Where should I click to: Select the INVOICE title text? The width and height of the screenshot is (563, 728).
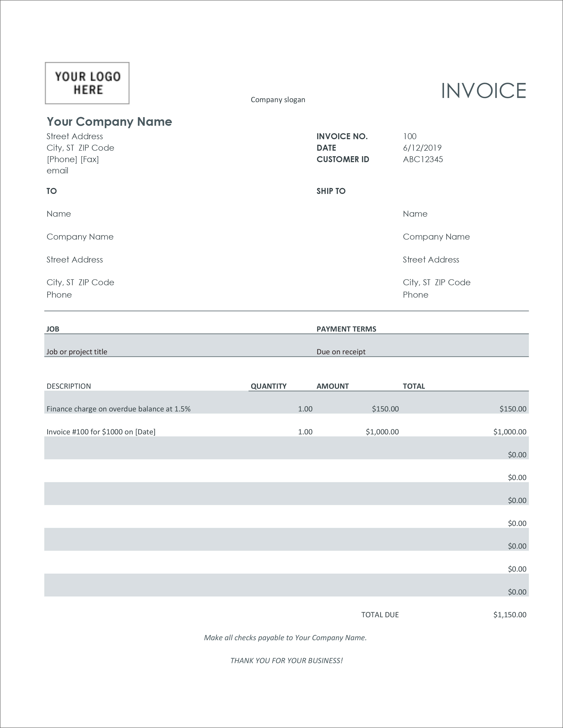click(484, 91)
